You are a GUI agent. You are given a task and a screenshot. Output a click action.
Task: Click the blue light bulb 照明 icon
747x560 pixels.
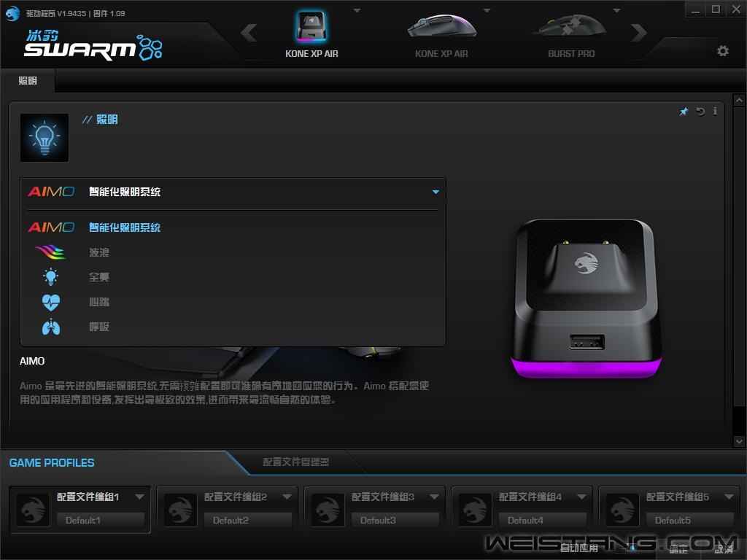(44, 138)
